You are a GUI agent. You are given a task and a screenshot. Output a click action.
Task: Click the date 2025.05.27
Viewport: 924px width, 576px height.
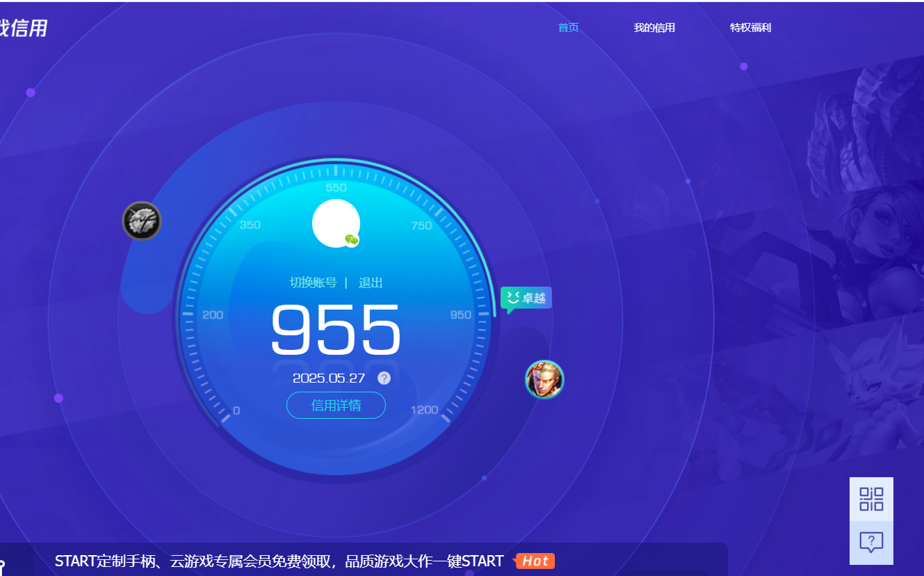(329, 378)
